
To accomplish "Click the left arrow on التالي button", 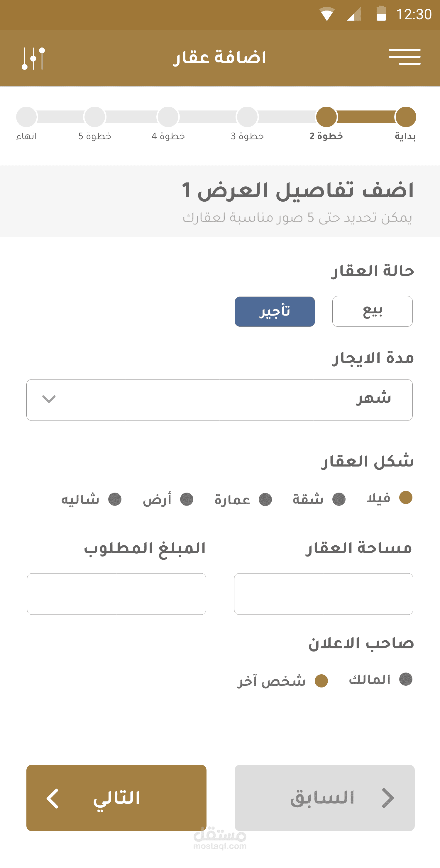I will [53, 798].
